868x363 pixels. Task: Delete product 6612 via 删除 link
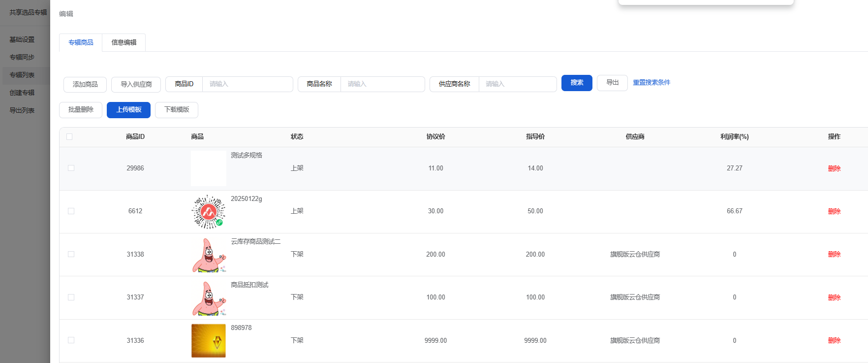pyautogui.click(x=834, y=211)
